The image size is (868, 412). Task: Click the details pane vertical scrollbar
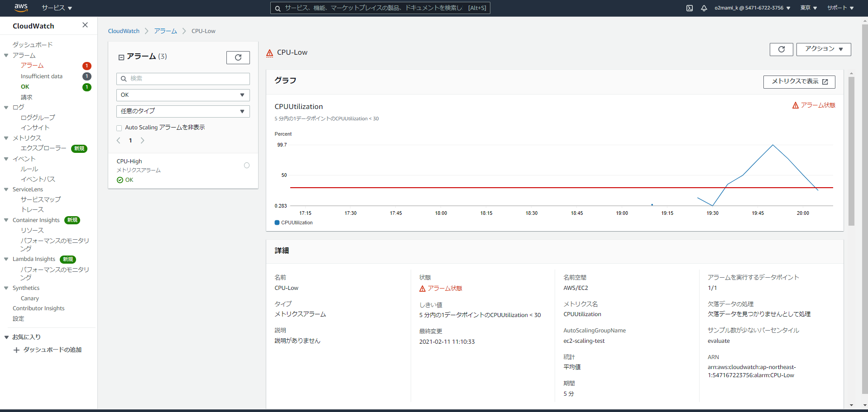pyautogui.click(x=851, y=151)
